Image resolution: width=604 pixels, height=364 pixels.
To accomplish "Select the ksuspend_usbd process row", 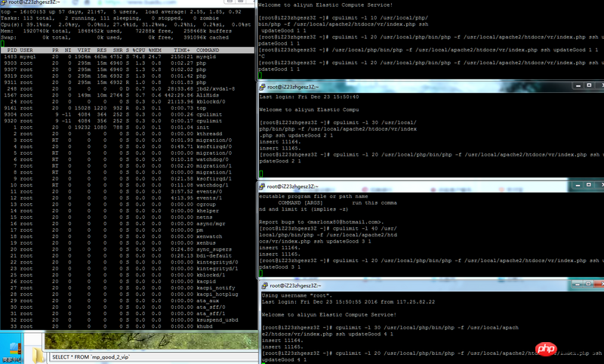I will click(128, 320).
